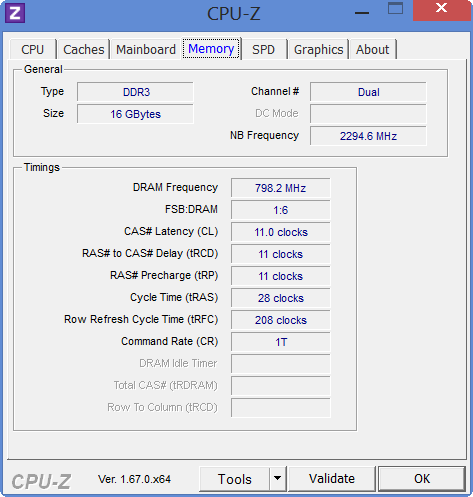The height and width of the screenshot is (497, 473).
Task: View the SPD tab
Action: [x=263, y=50]
